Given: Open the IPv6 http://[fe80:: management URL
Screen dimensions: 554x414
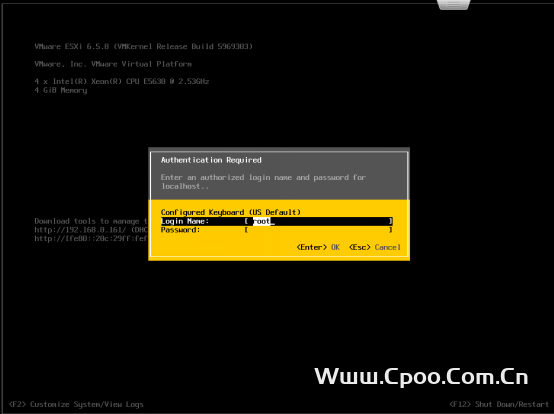Looking at the screenshot, I should pos(91,239).
